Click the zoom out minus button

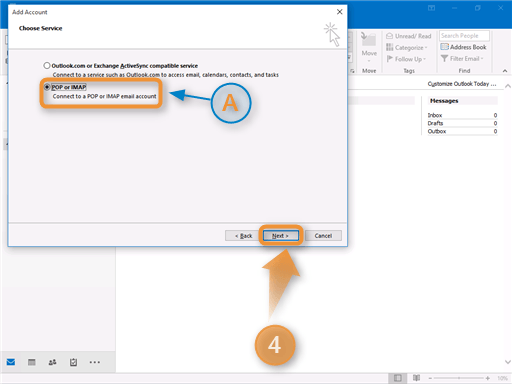(x=430, y=378)
